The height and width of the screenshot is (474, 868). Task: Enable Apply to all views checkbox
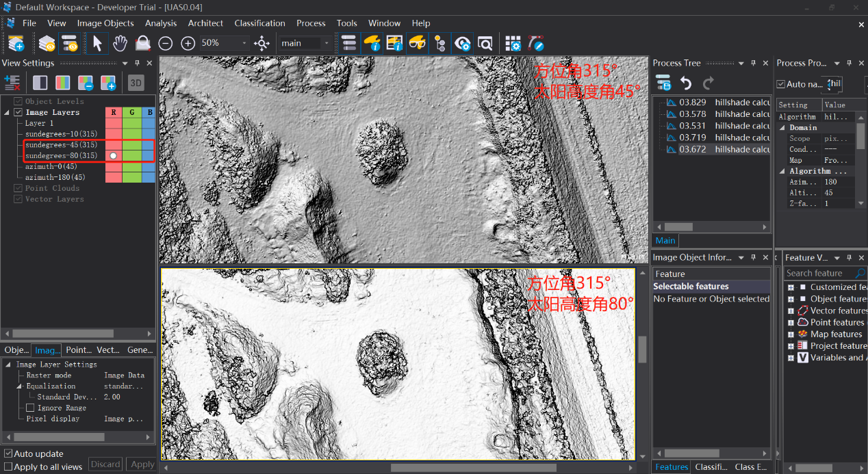(x=8, y=466)
